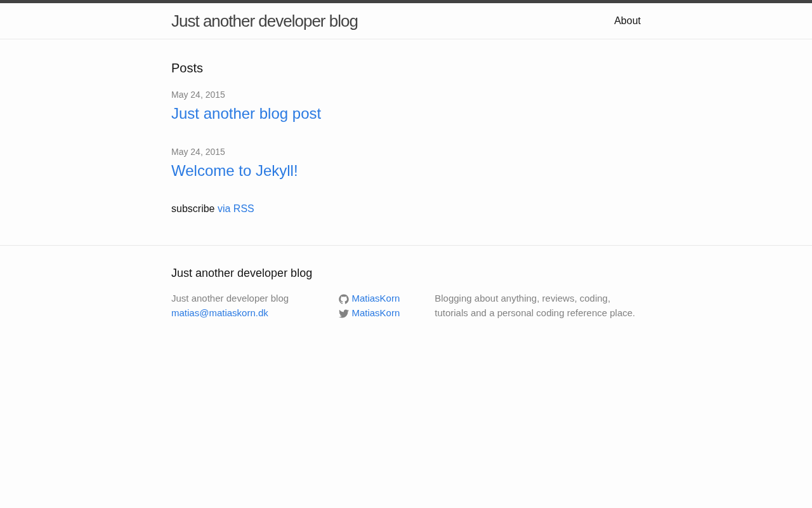Click the divider line below the header

coord(406,39)
